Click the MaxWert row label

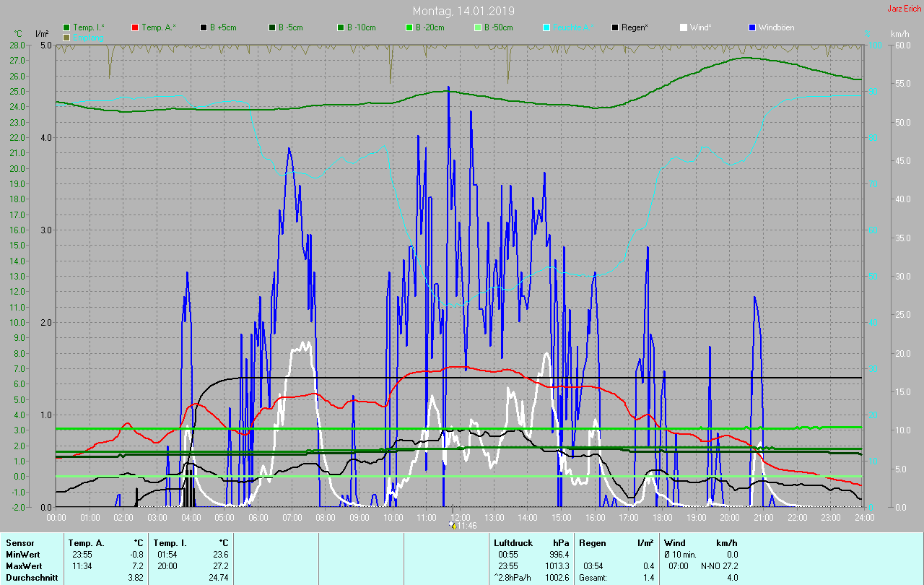(x=22, y=565)
